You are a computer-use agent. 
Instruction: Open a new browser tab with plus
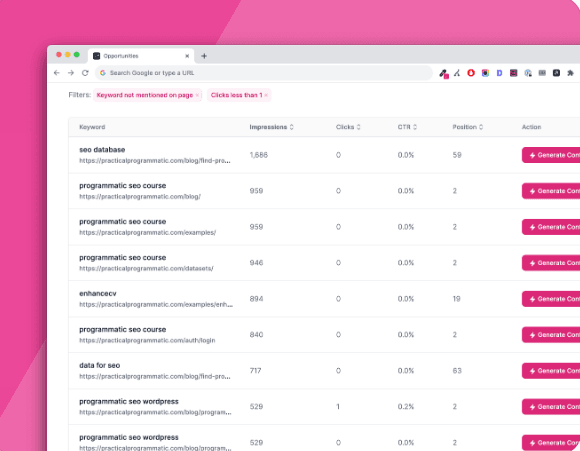tap(204, 56)
